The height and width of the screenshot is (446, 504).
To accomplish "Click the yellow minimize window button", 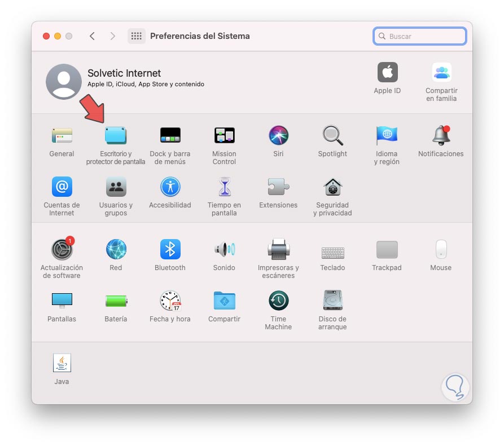I will [x=58, y=36].
